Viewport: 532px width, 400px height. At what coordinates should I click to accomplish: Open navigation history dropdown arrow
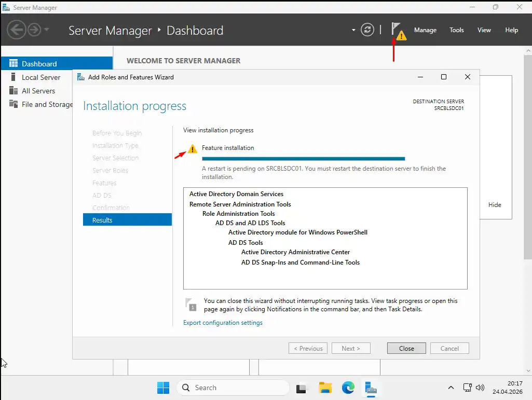[47, 30]
